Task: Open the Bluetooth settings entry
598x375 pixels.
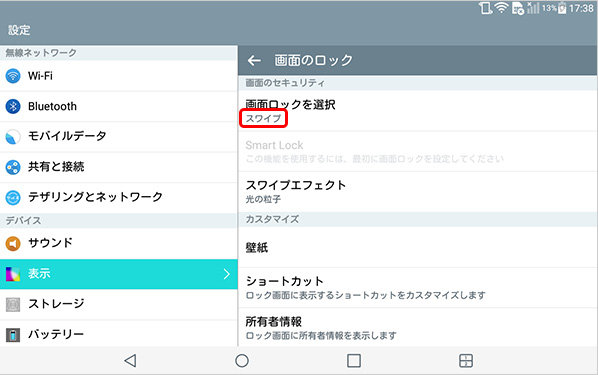Action: (x=119, y=106)
